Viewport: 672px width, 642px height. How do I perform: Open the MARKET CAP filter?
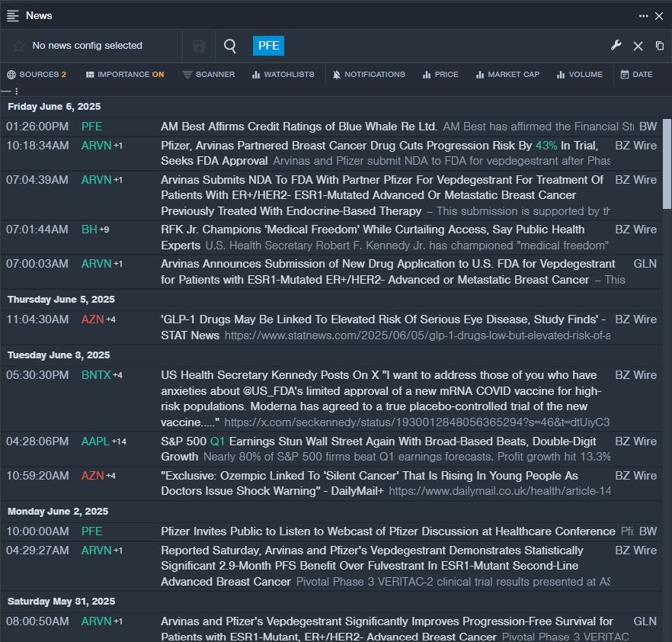(x=507, y=74)
